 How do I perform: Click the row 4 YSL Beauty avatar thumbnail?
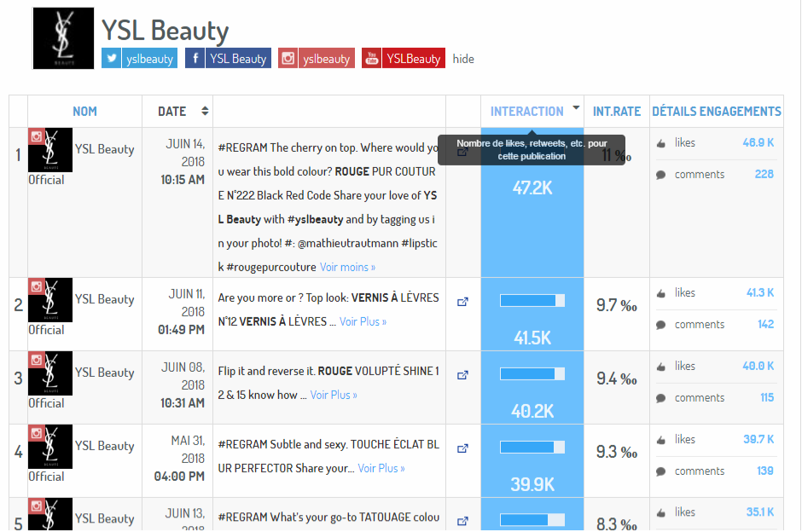(50, 447)
